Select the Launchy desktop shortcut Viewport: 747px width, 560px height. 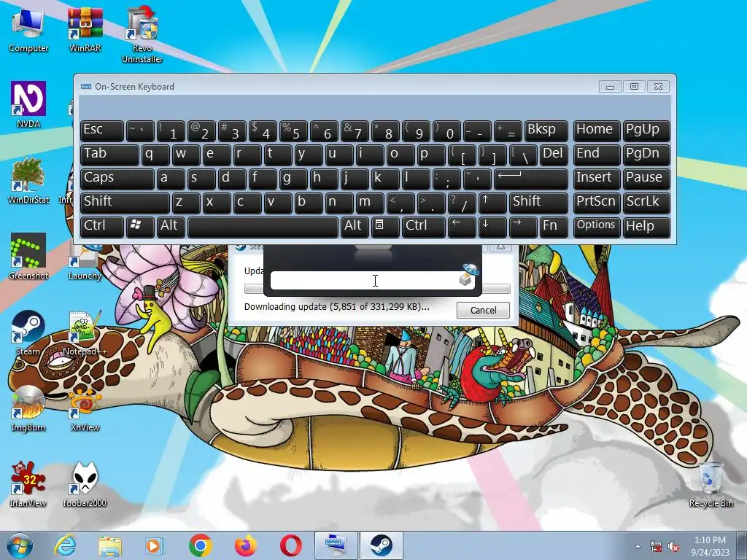pos(85,262)
